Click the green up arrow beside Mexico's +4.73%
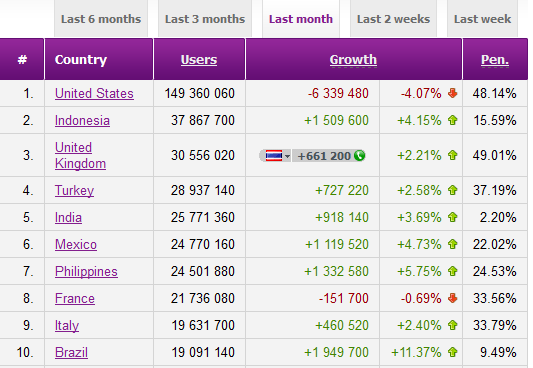 pyautogui.click(x=452, y=244)
